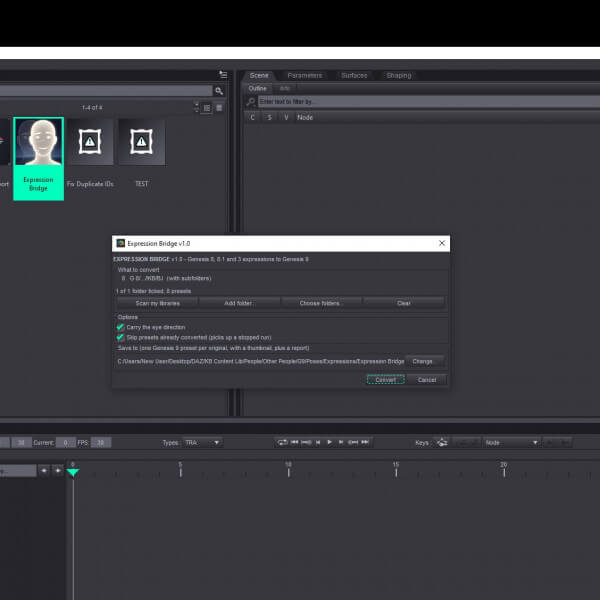Click the timeline ruler at frame 10

point(288,470)
